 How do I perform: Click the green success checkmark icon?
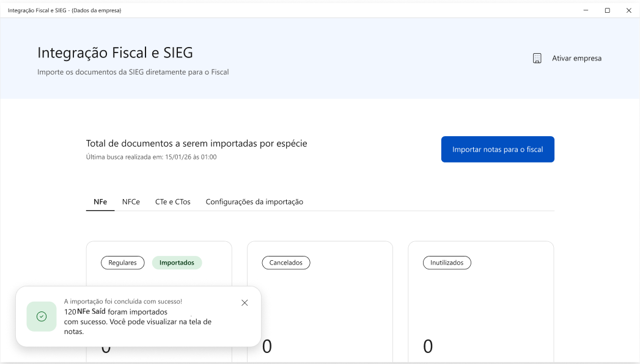42,316
